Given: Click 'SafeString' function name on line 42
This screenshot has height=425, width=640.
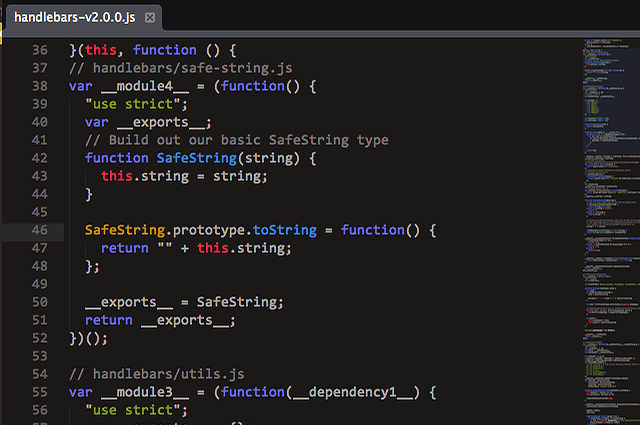Looking at the screenshot, I should pos(197,158).
